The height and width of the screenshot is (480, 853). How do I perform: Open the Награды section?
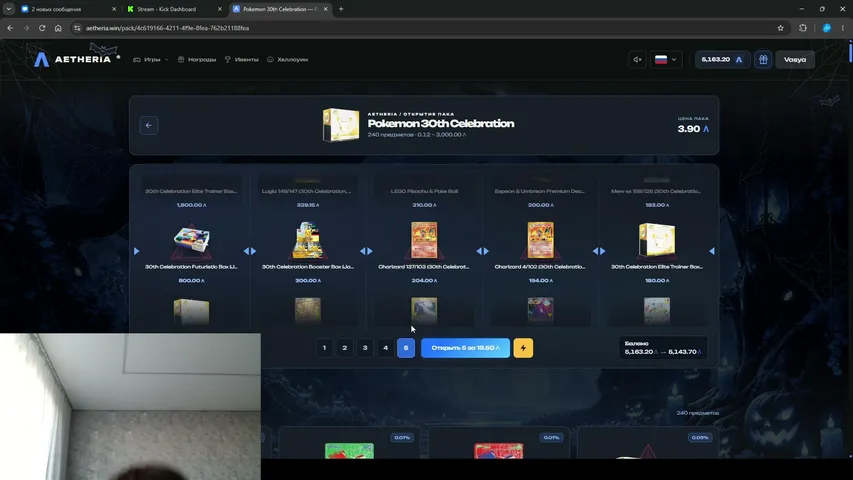(197, 59)
